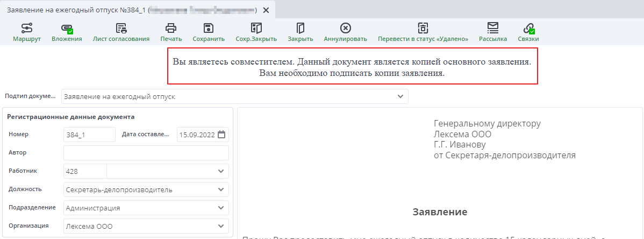Click the Номер input field
Image resolution: width=644 pixels, height=239 pixels.
pos(89,135)
